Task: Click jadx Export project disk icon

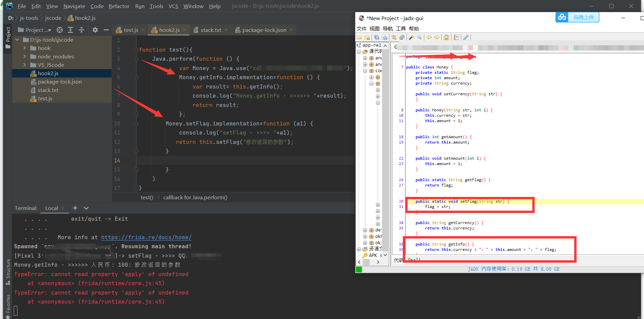Action: (384, 38)
